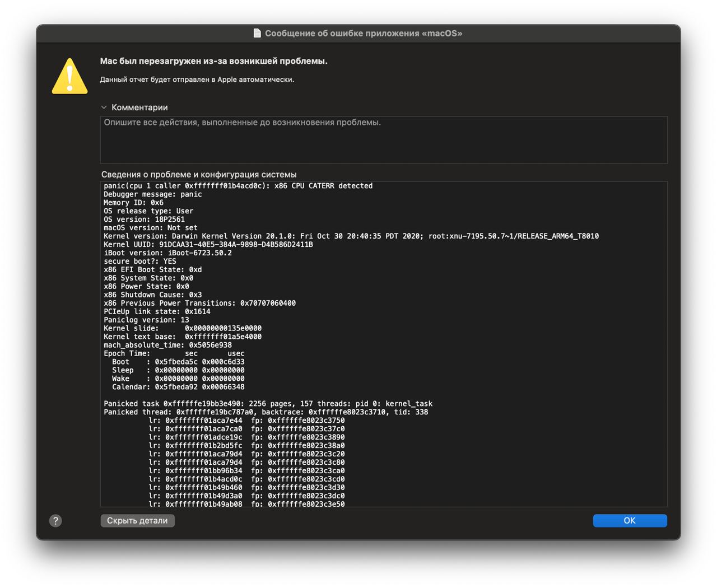Click the 'secure boot?: YES' line

(x=140, y=262)
